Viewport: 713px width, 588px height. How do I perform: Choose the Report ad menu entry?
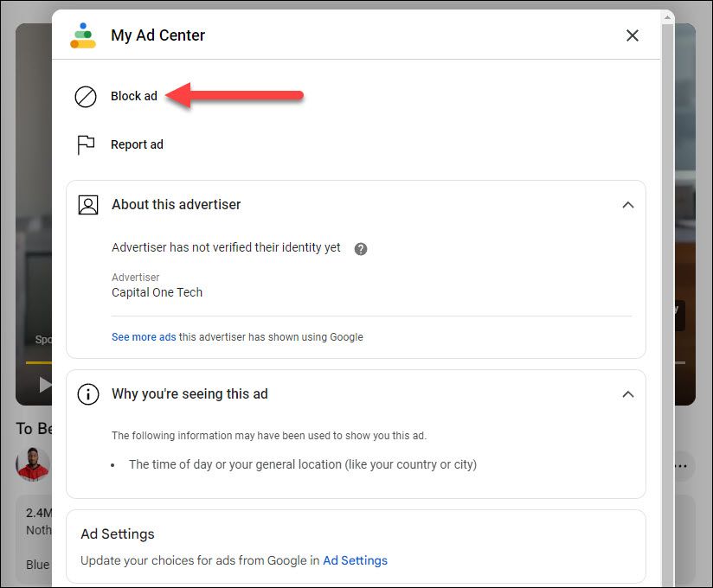138,144
